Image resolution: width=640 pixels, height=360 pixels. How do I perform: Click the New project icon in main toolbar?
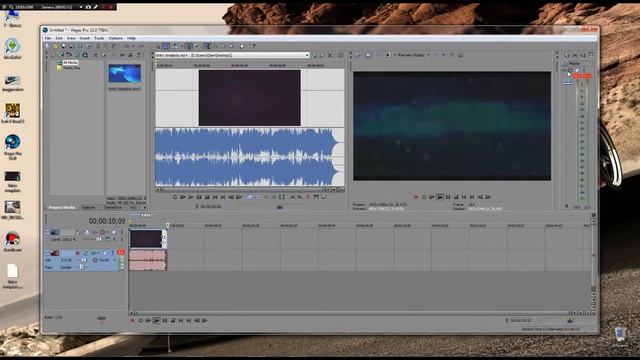coord(47,47)
